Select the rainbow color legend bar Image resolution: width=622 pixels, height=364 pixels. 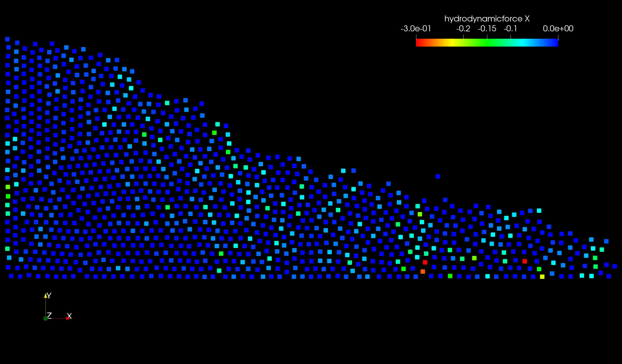pyautogui.click(x=487, y=43)
